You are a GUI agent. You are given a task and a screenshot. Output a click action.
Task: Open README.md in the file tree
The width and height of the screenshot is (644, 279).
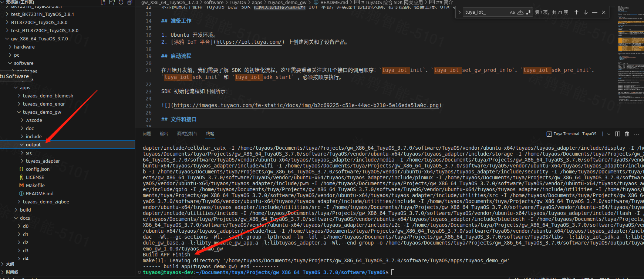67,194
